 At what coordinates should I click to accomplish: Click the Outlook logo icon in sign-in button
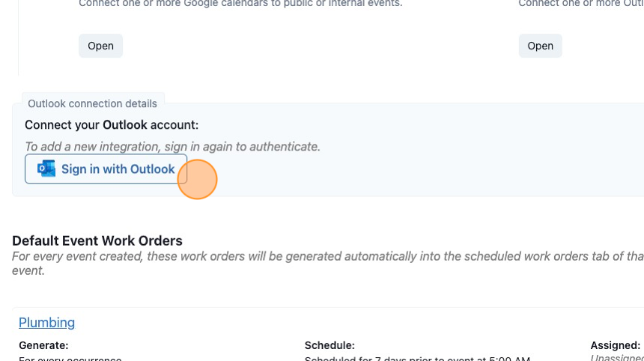click(46, 169)
